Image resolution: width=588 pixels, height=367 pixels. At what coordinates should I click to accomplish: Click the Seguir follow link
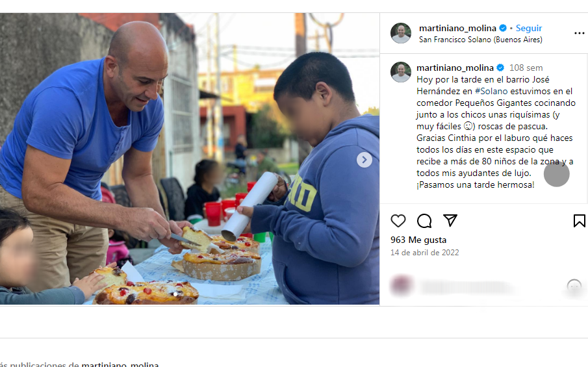[529, 28]
